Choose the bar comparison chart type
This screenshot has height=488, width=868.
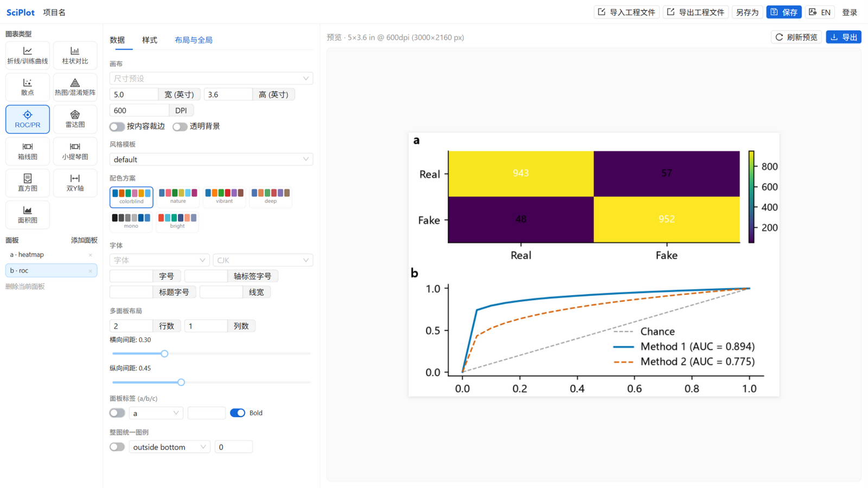point(75,55)
